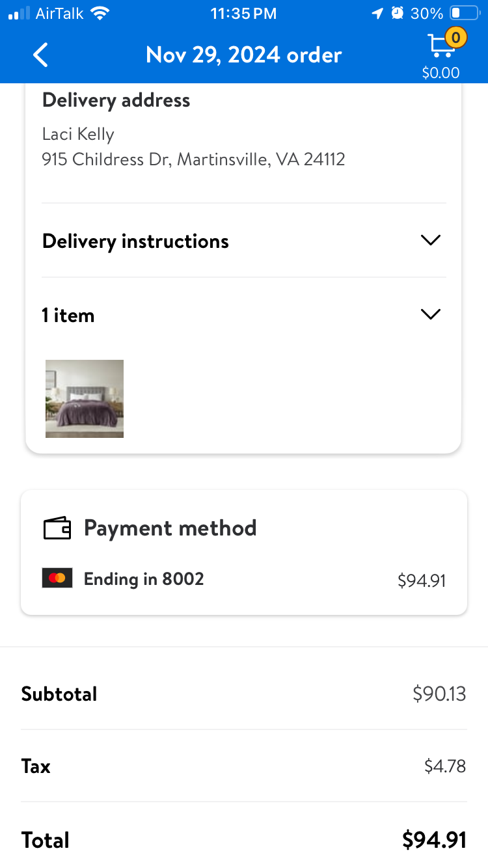Tap the alarm clock status icon
488x868 pixels.
(398, 13)
